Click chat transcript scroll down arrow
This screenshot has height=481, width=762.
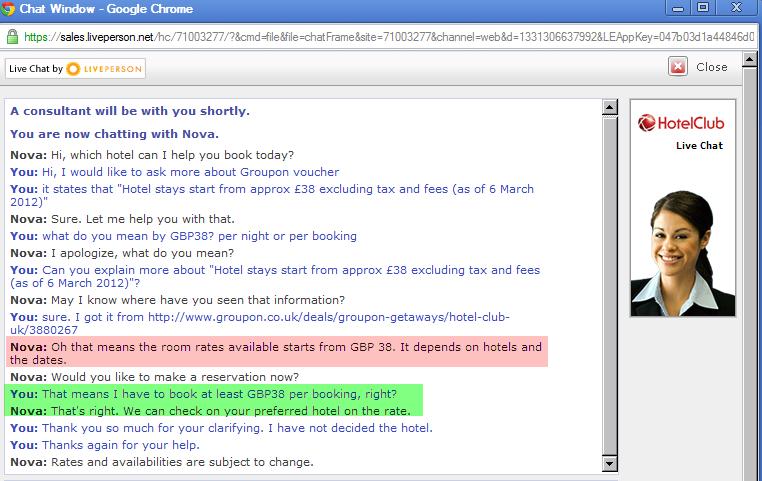(609, 464)
